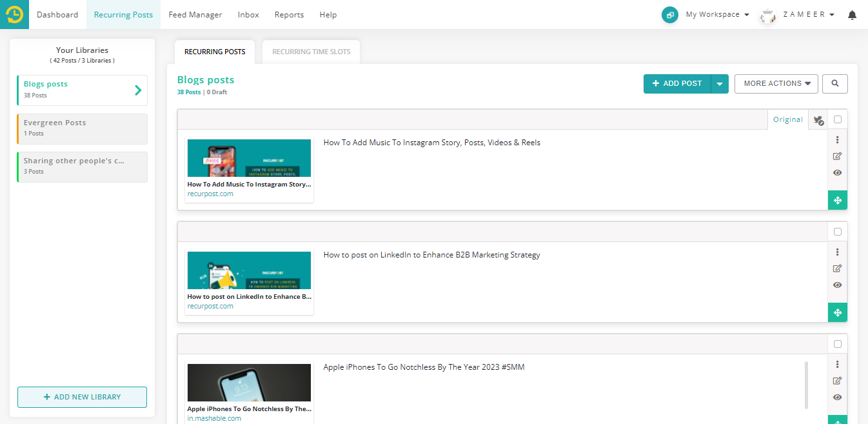Preview the Apple iPhones Notchless post
The width and height of the screenshot is (868, 424).
[838, 398]
